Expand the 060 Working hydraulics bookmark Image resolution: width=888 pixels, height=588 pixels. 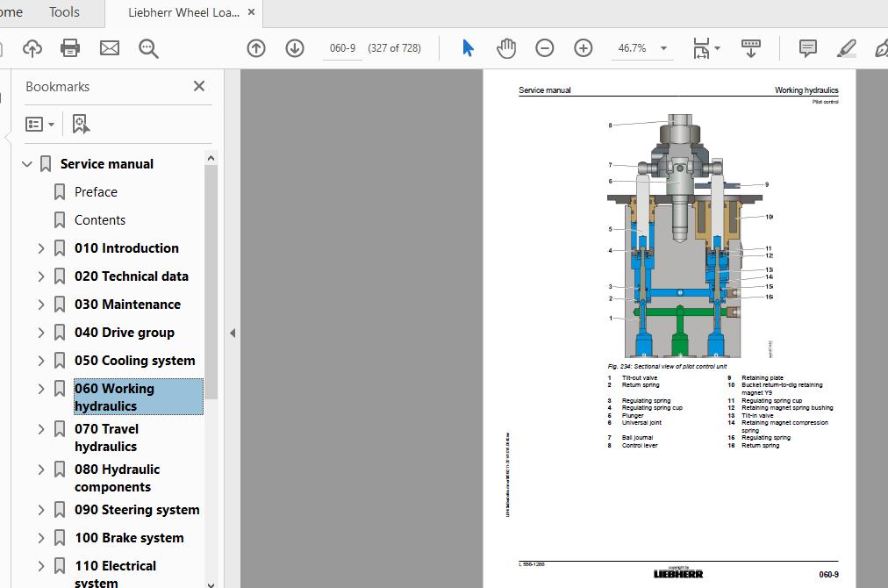pyautogui.click(x=40, y=389)
